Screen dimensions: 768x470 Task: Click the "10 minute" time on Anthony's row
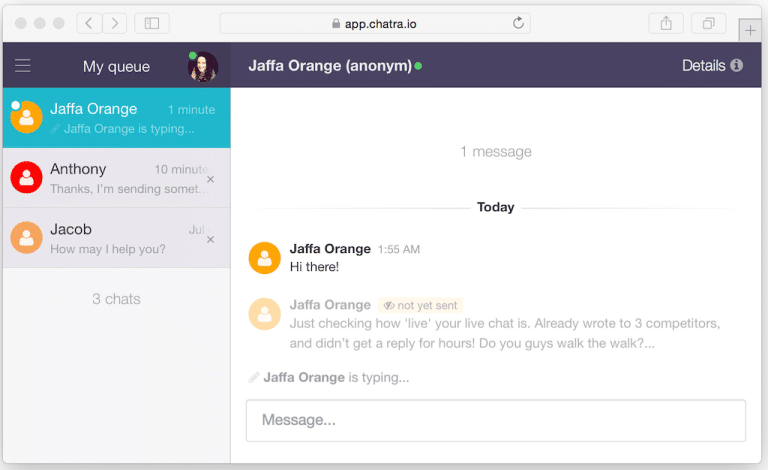point(182,169)
